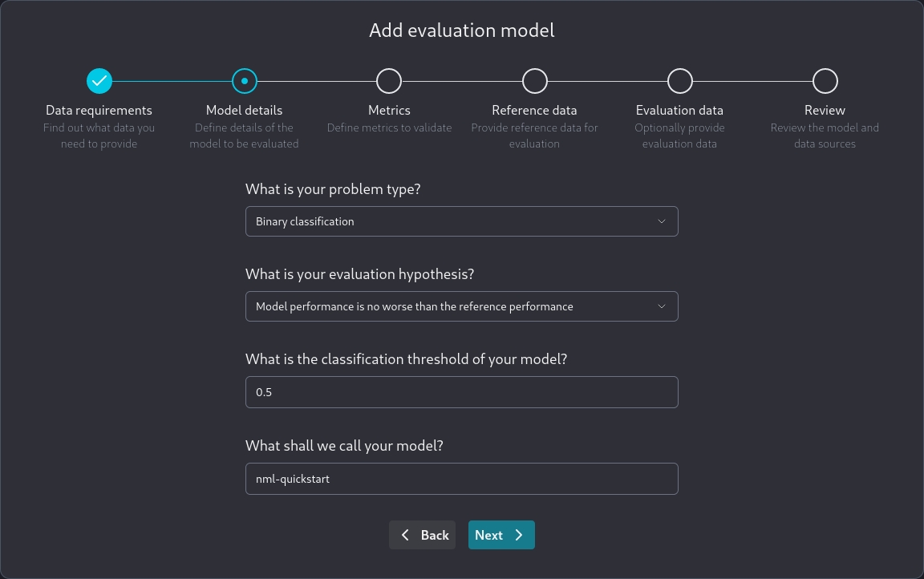Focus the model name text field
Image resolution: width=924 pixels, height=579 pixels.
(461, 479)
